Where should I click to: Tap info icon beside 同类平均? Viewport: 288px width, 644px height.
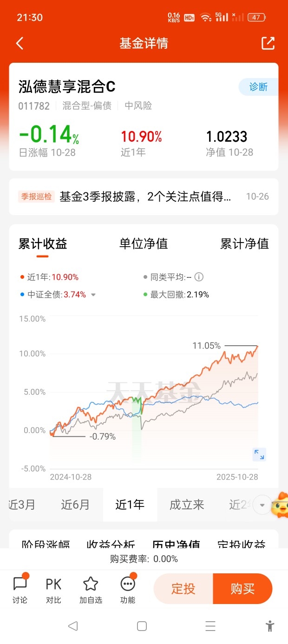(199, 277)
